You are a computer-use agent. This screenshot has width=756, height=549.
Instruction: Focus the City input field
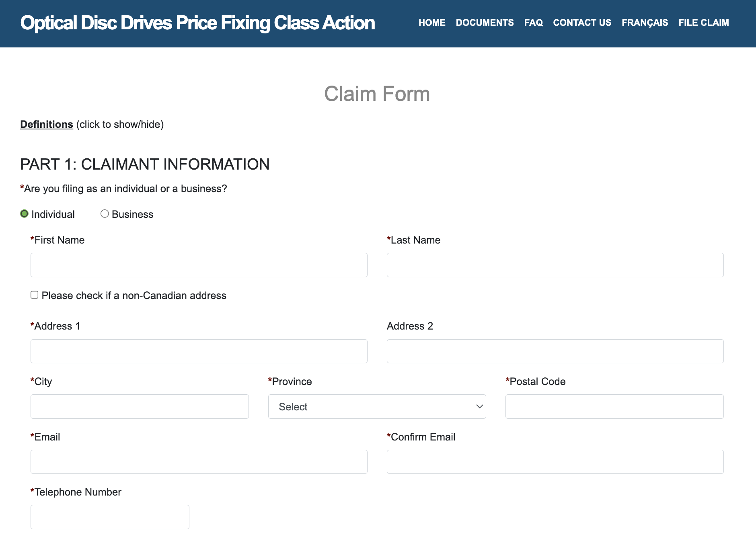click(x=140, y=406)
